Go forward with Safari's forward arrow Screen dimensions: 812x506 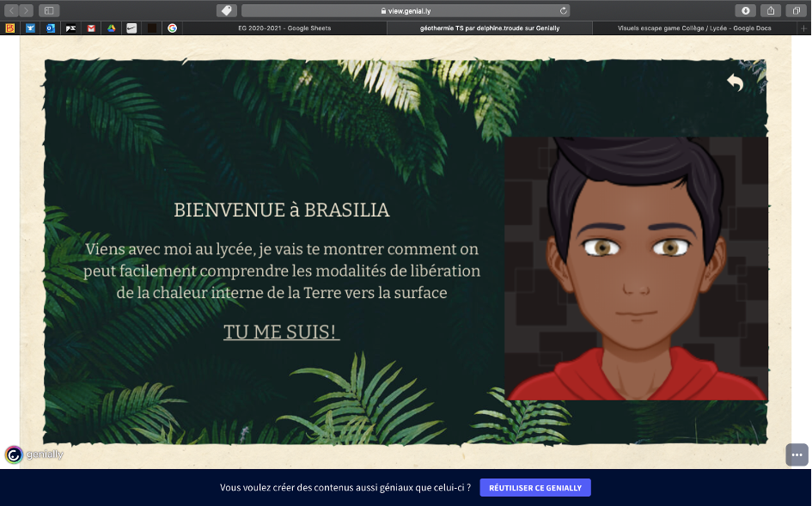[26, 10]
